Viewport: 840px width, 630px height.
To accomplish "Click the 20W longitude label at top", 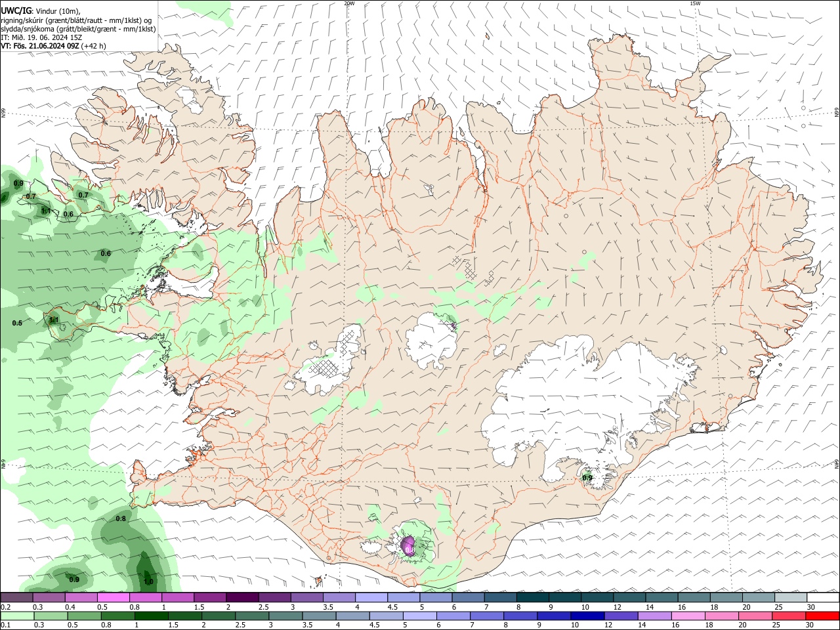I will 349,3.
